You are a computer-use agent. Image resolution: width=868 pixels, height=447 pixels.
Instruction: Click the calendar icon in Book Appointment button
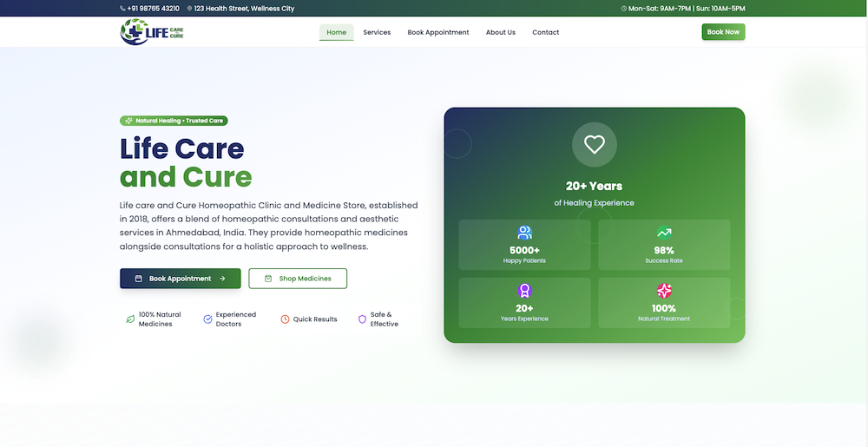139,279
